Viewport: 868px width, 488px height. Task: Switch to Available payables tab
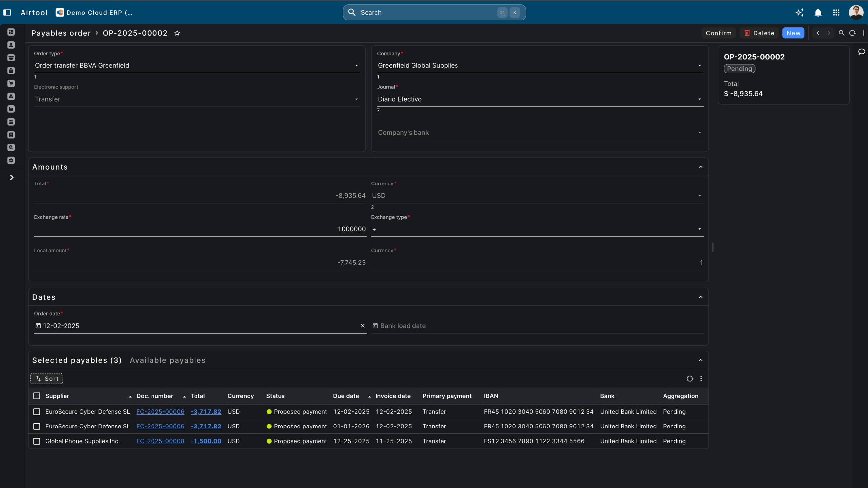point(167,360)
